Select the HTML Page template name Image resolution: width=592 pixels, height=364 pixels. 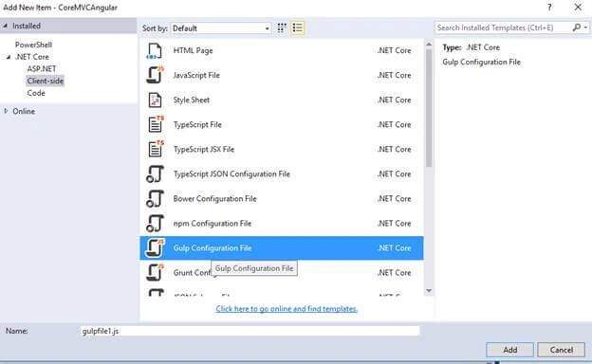[x=193, y=50]
